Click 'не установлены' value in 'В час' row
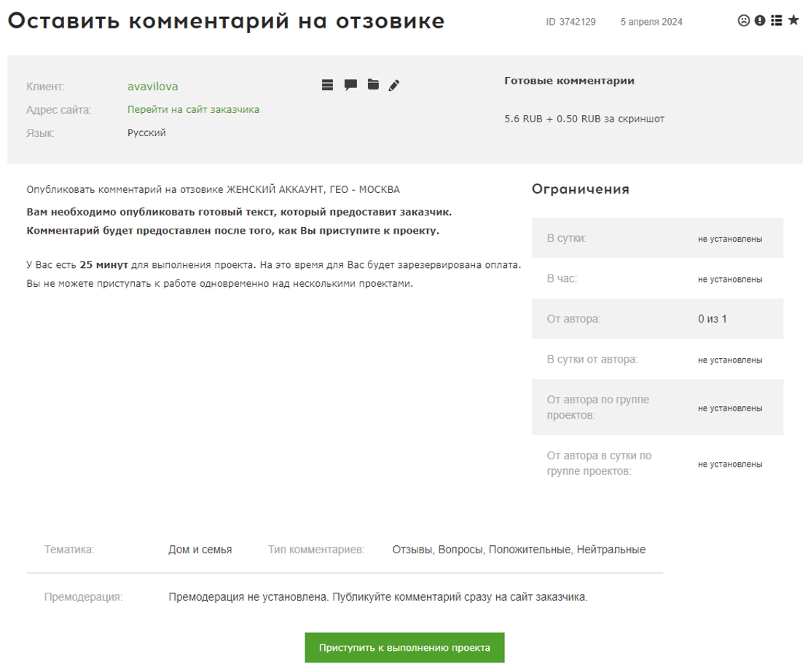This screenshot has width=808, height=672. [730, 279]
